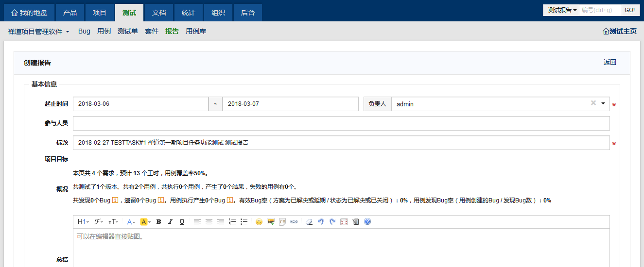Viewport: 644px width, 267px height.
Task: Select the 测试 tab
Action: [129, 13]
